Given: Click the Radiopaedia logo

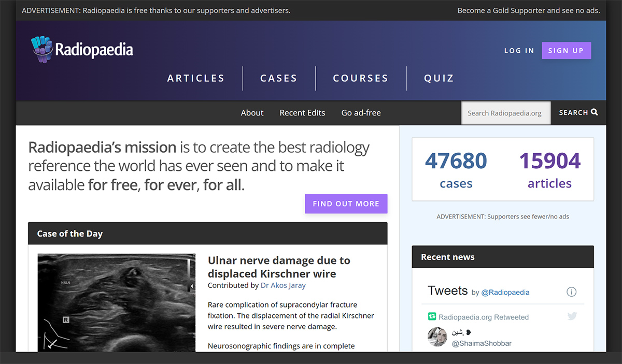Looking at the screenshot, I should [82, 50].
